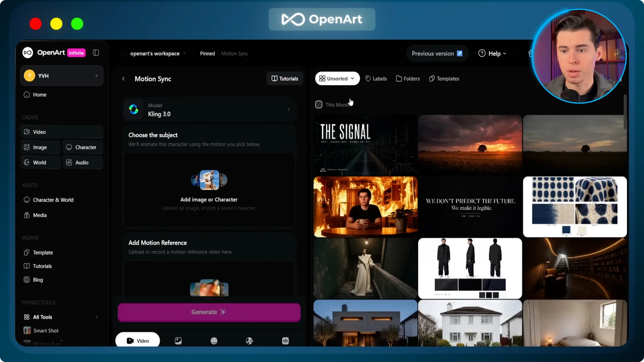644x362 pixels.
Task: Go back from Motion Sync panel
Action: click(123, 79)
